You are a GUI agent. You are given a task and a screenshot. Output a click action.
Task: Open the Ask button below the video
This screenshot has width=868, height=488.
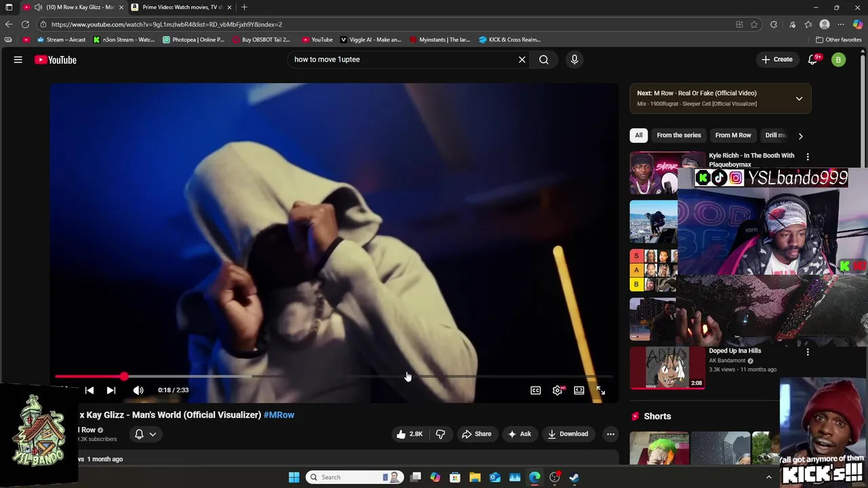(x=519, y=434)
